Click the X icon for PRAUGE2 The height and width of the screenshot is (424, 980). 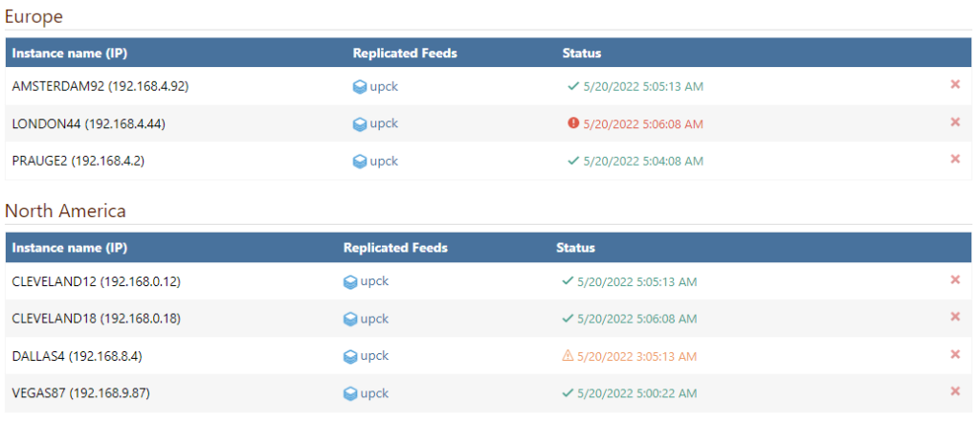(954, 159)
